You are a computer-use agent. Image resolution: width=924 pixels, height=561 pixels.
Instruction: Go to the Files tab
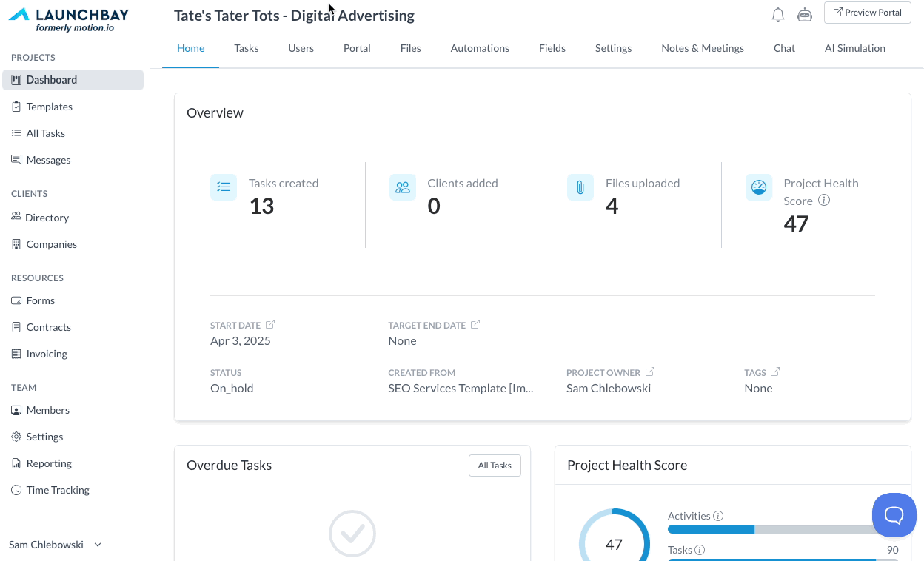click(411, 48)
